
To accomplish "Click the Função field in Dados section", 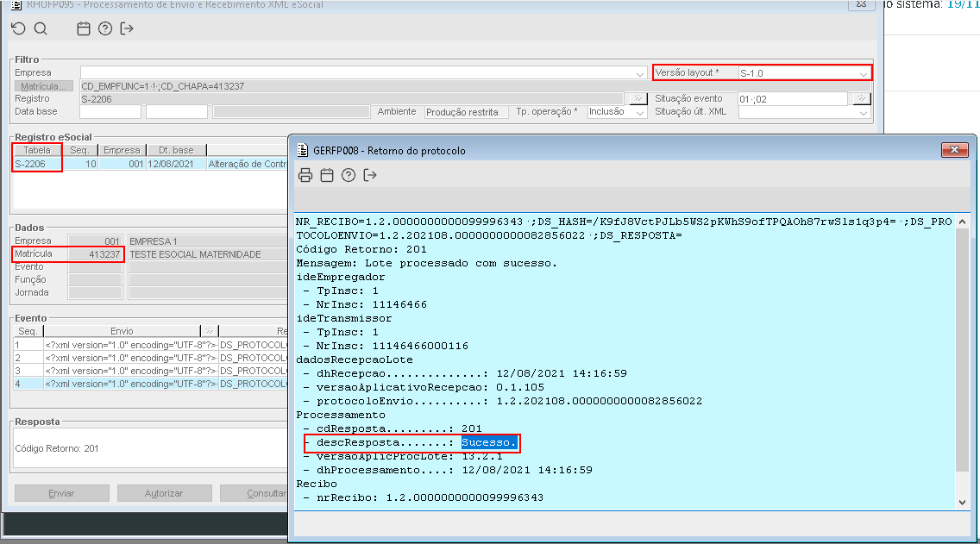I will 95,280.
